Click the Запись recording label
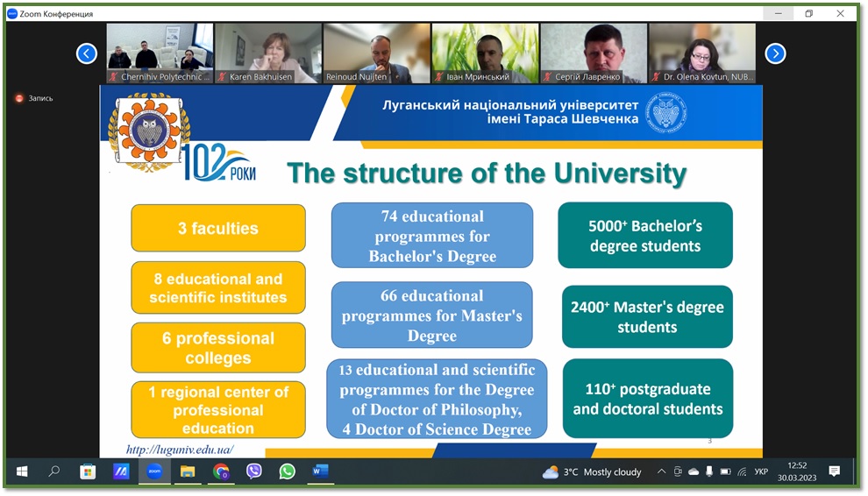This screenshot has width=868, height=496. tap(41, 98)
